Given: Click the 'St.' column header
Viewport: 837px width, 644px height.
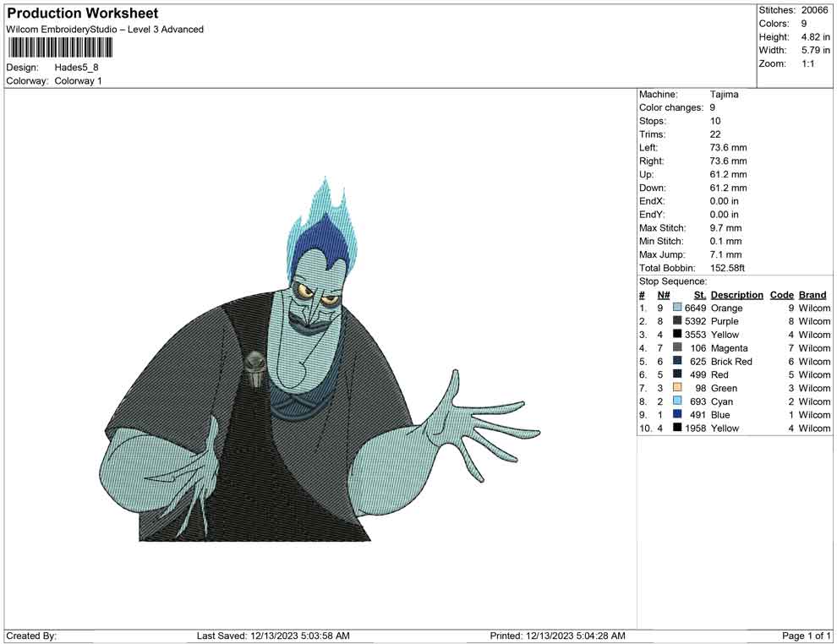Looking at the screenshot, I should pos(700,295).
